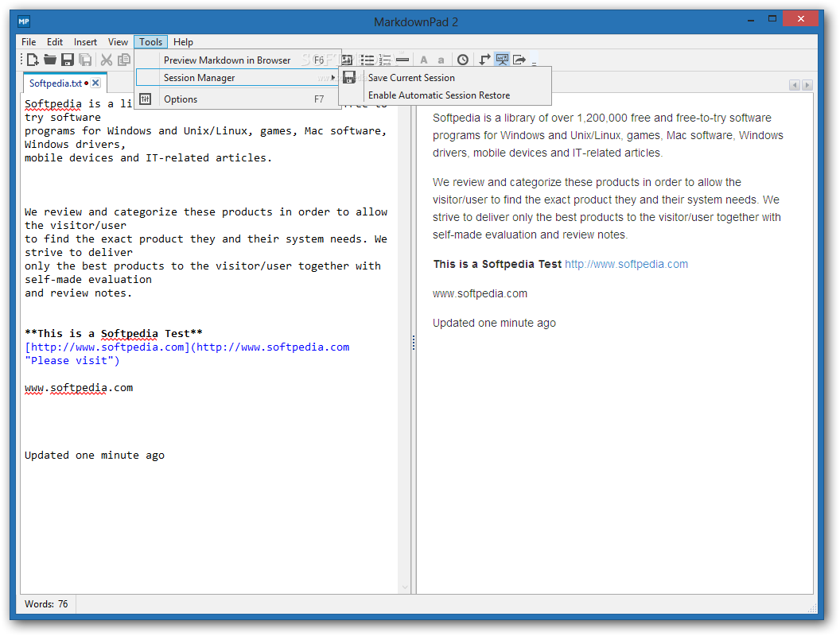Open the Insert menu
840x636 pixels.
click(85, 42)
